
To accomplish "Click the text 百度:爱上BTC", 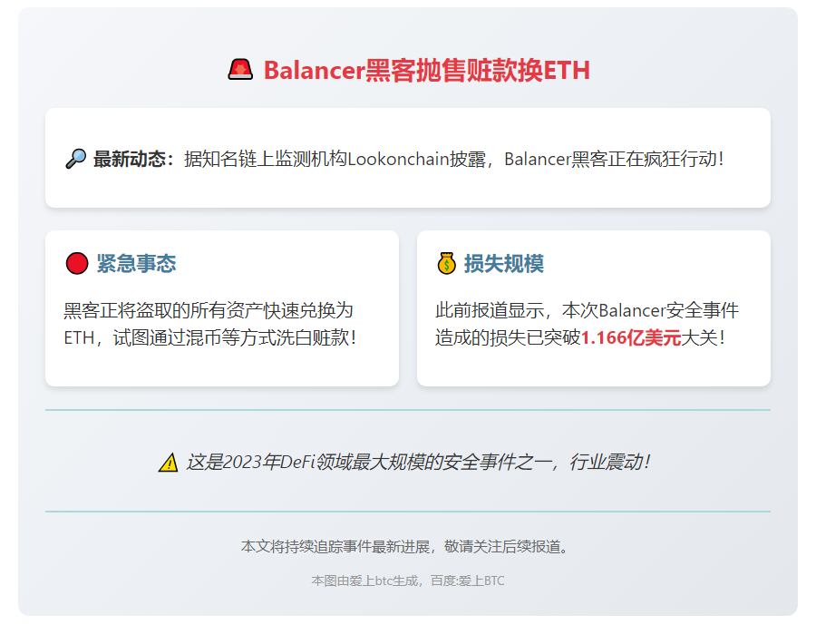I will click(x=468, y=581).
